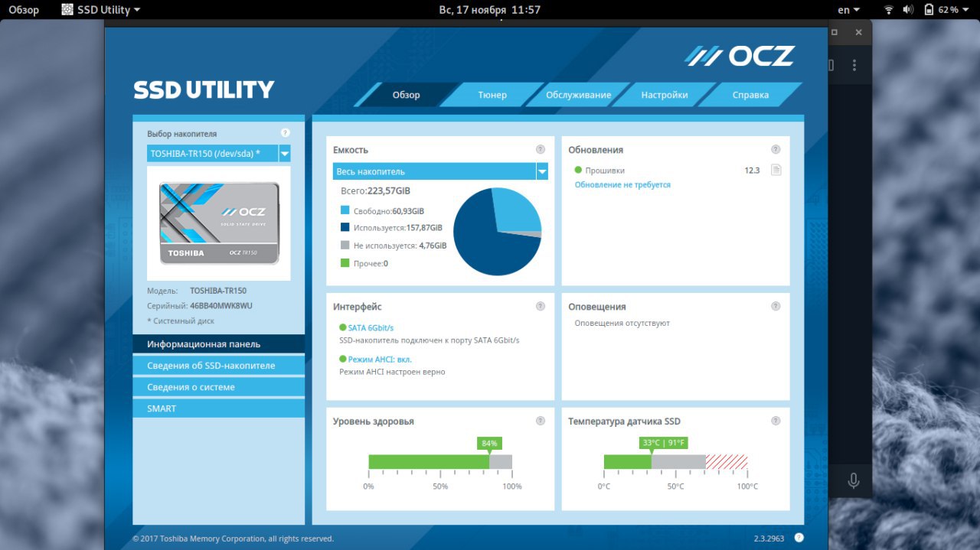980x550 pixels.
Task: Open help icon in Интерфейс panel
Action: 541,306
